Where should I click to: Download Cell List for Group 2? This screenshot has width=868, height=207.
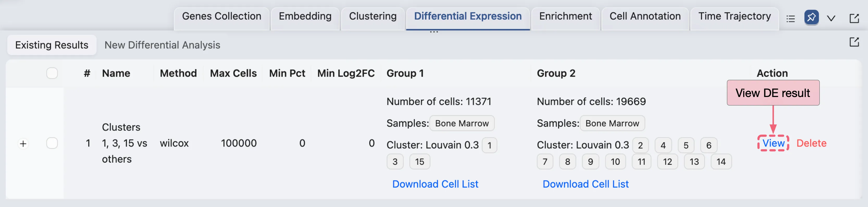pyautogui.click(x=585, y=184)
